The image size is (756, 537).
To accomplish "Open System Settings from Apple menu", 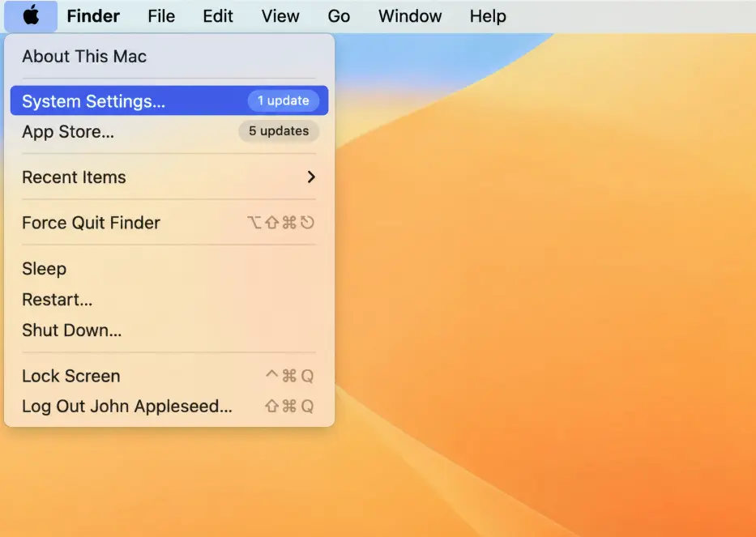I will (x=169, y=100).
